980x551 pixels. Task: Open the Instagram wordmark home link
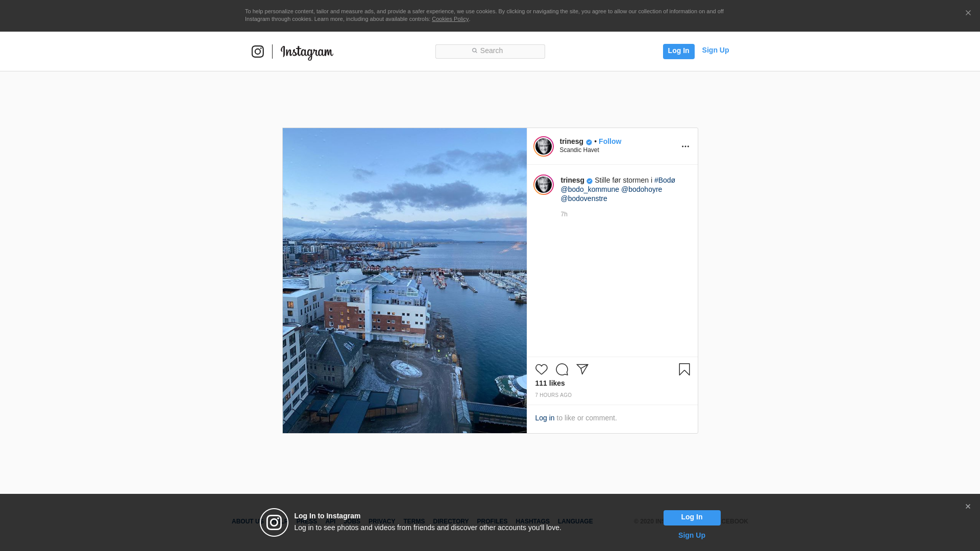pos(307,53)
